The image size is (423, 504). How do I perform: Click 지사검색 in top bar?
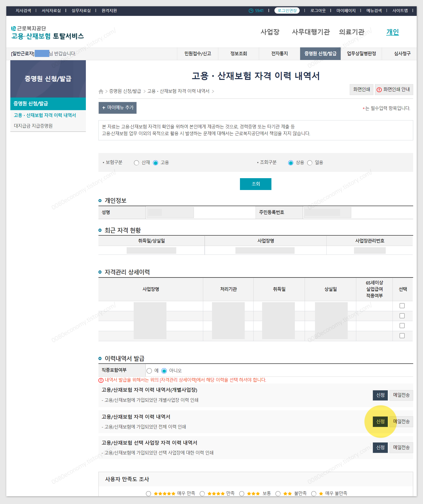[x=23, y=11]
